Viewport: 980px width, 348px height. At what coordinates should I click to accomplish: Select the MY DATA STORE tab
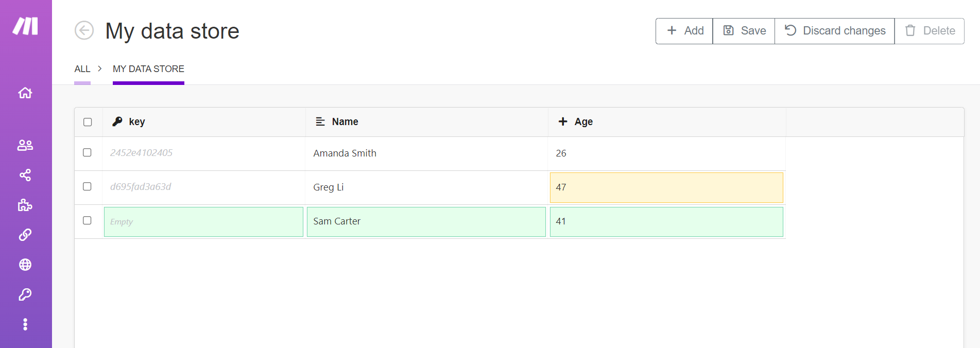coord(148,69)
